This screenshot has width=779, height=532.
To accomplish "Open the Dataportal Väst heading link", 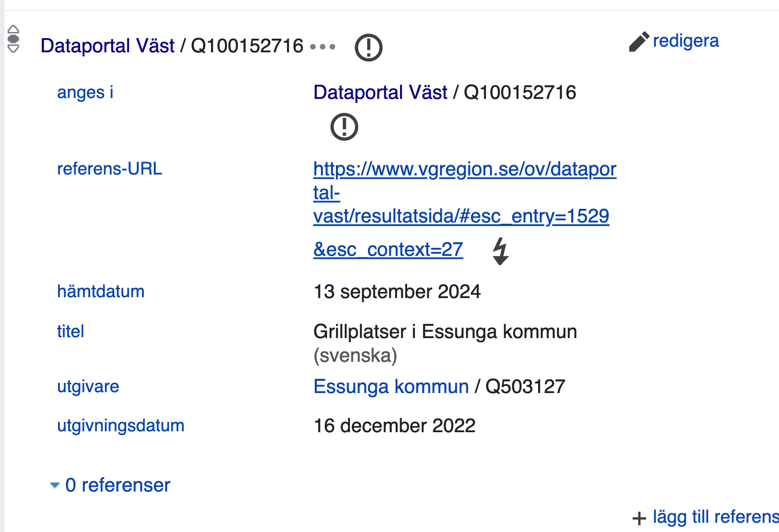I will coord(107,46).
